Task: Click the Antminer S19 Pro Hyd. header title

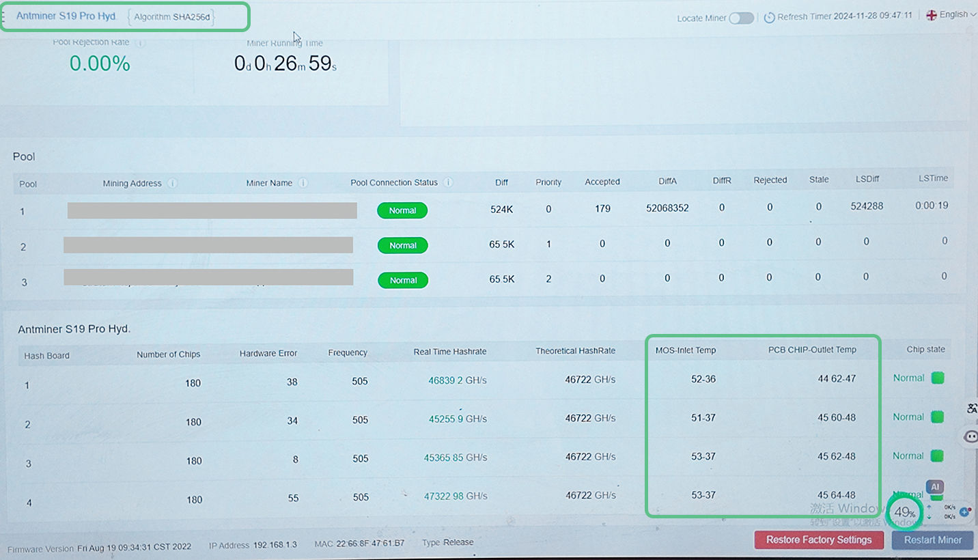Action: pos(66,16)
